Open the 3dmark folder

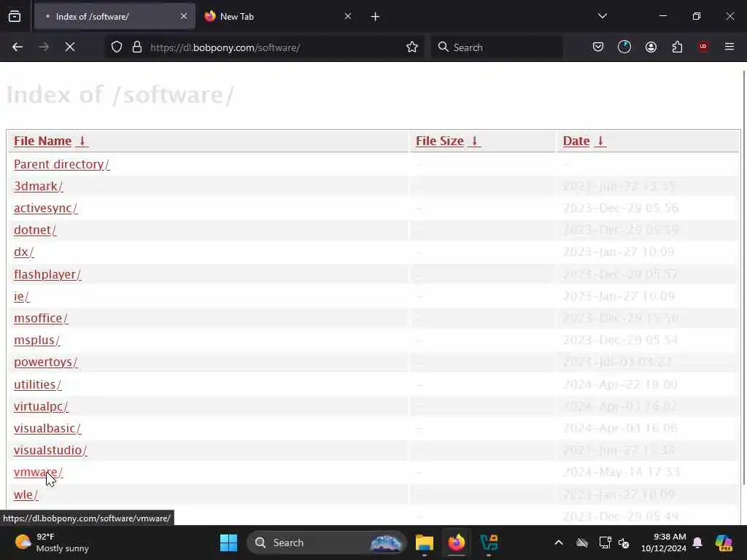(38, 186)
